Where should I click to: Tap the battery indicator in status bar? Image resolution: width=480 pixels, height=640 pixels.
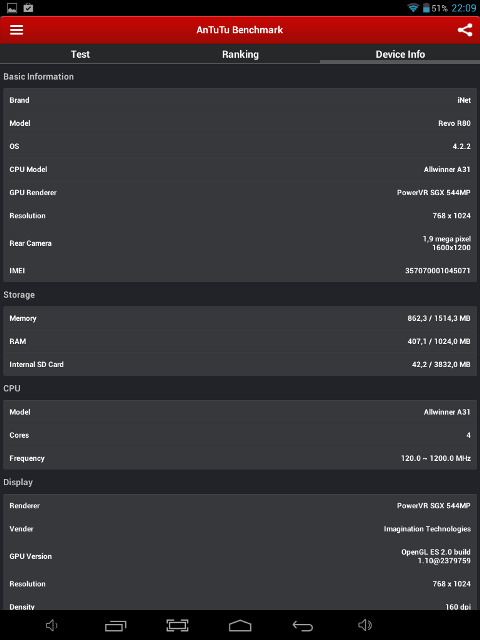click(426, 8)
